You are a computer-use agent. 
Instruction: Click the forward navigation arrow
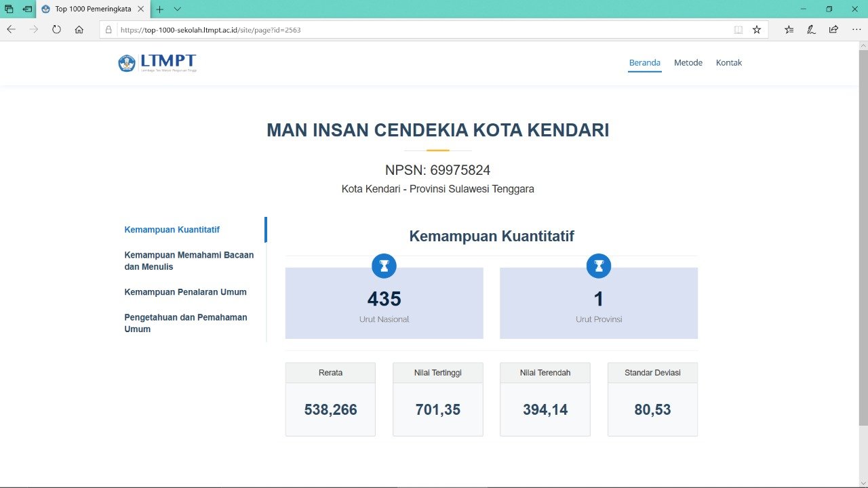point(33,29)
